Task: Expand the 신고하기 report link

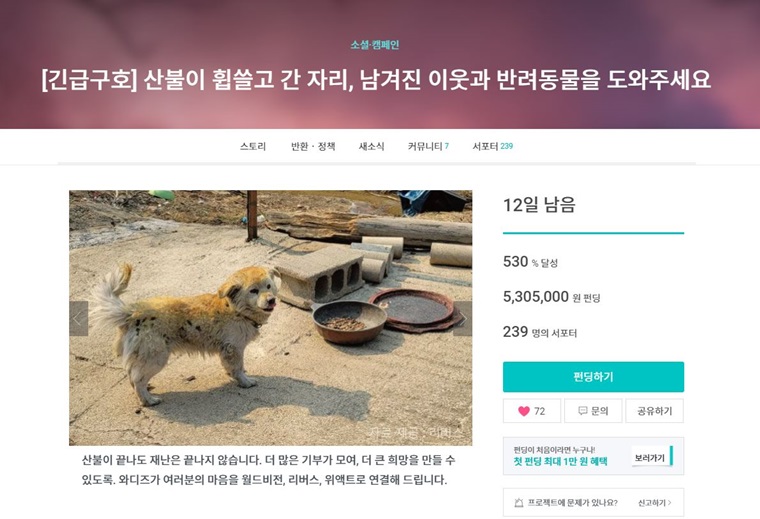Action: (654, 503)
